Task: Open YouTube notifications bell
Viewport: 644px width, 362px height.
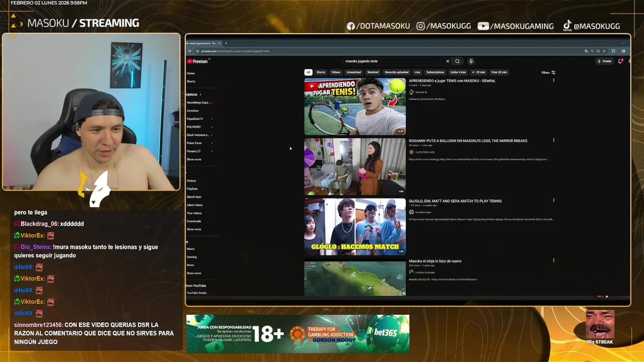Action: tap(620, 61)
